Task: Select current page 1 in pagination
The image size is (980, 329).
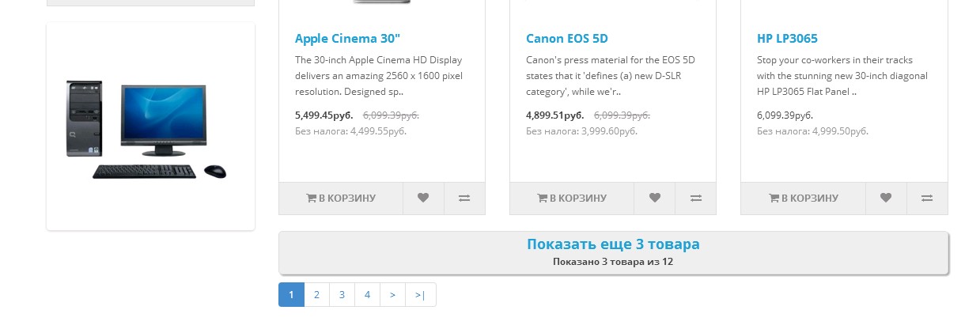Action: coord(291,294)
